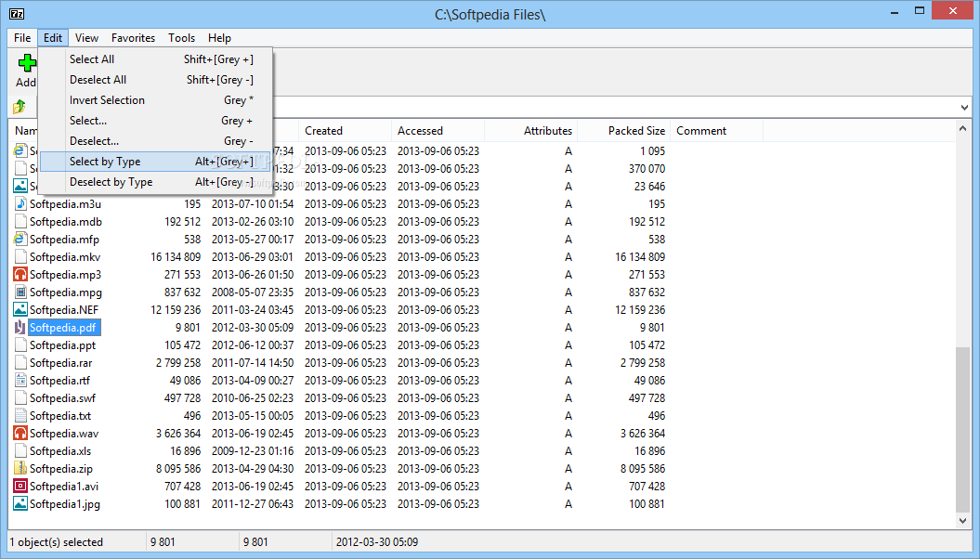
Task: Click packed size value 8 095 586
Action: point(643,468)
